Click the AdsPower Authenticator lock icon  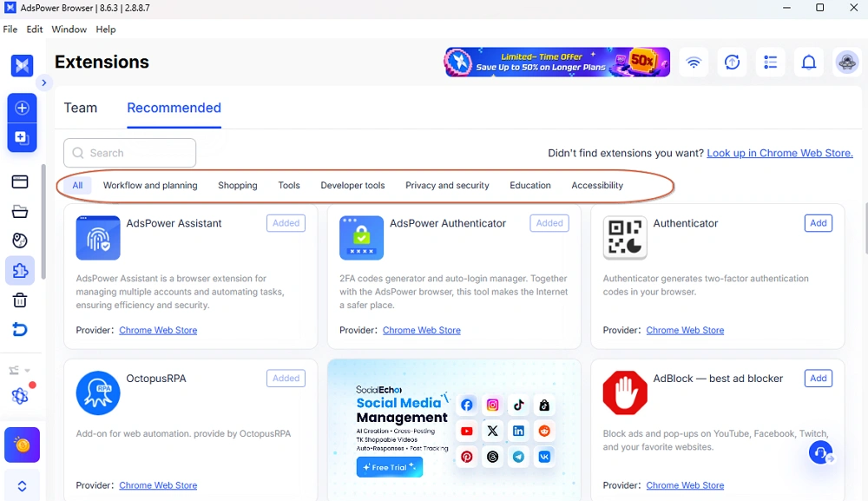[361, 238]
